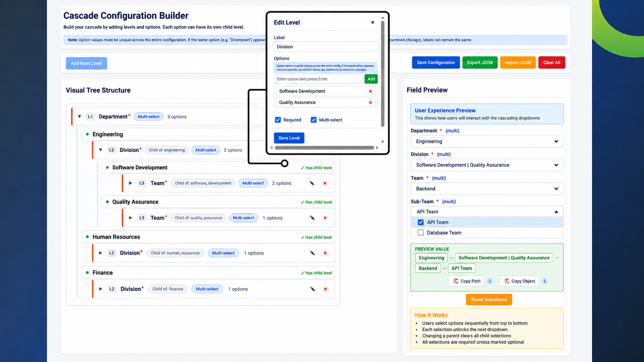Expand the Division level under Human Resources
The width and height of the screenshot is (644, 362).
point(101,253)
